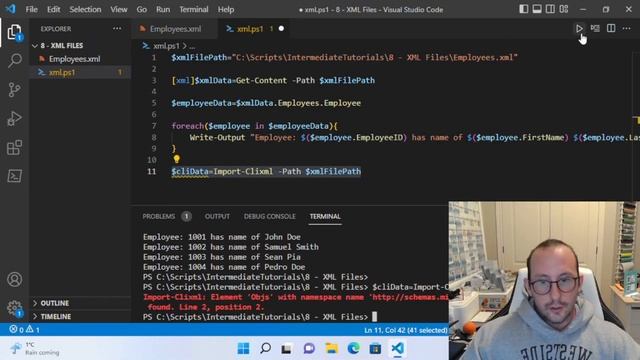Open the Manage gear icon
Image resolution: width=640 pixels, height=360 pixels.
(14, 308)
